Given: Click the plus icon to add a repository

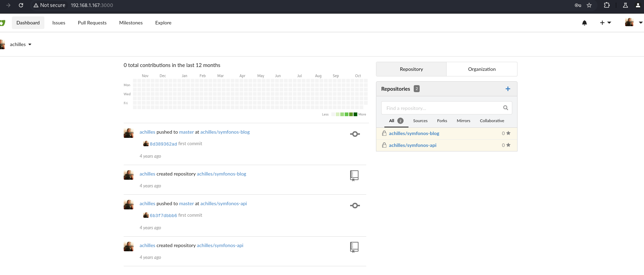Looking at the screenshot, I should 508,89.
